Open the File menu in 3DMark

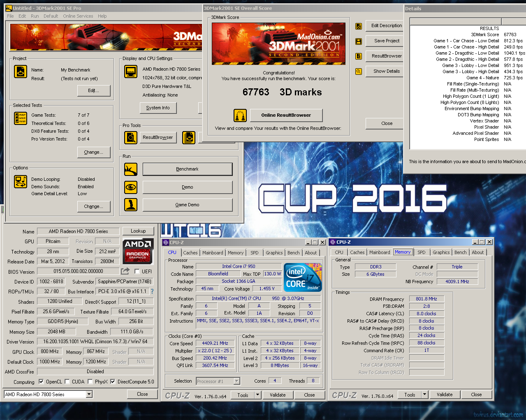pyautogui.click(x=10, y=16)
